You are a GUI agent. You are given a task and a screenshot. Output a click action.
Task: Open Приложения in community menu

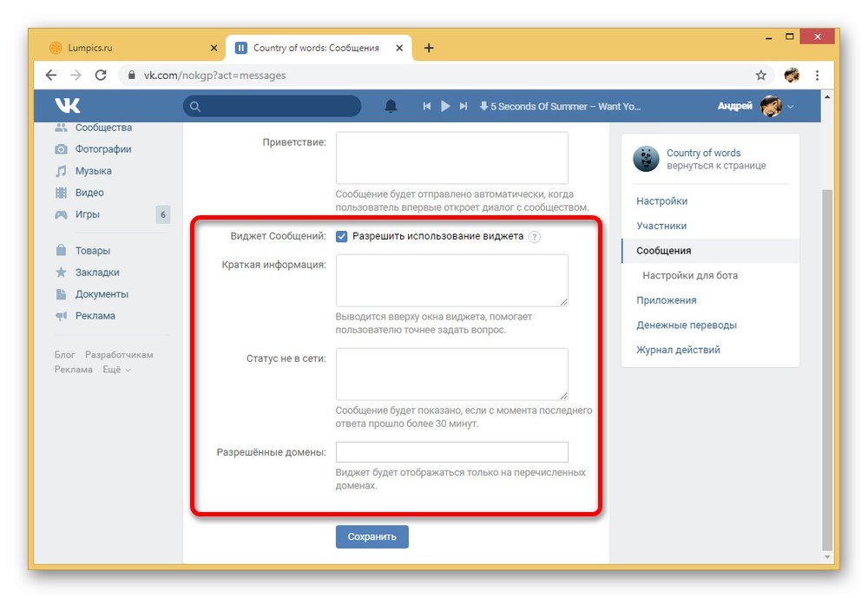(666, 300)
